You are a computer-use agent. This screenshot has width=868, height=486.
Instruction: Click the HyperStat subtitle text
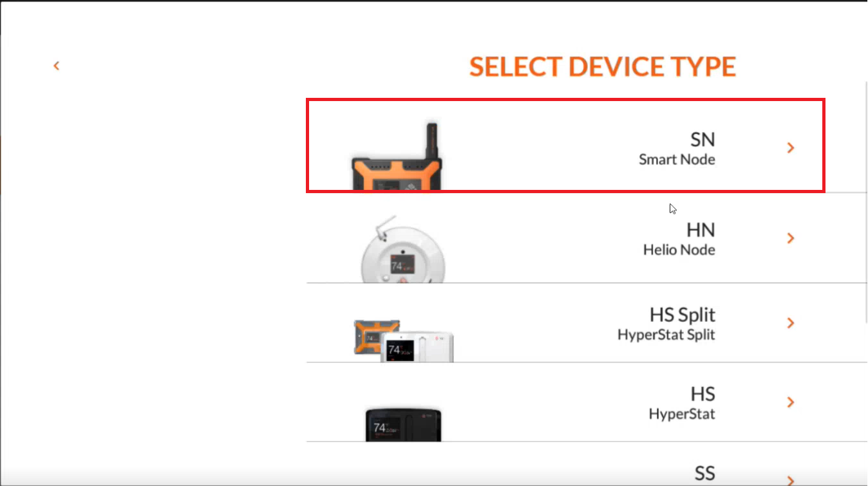[x=682, y=414]
